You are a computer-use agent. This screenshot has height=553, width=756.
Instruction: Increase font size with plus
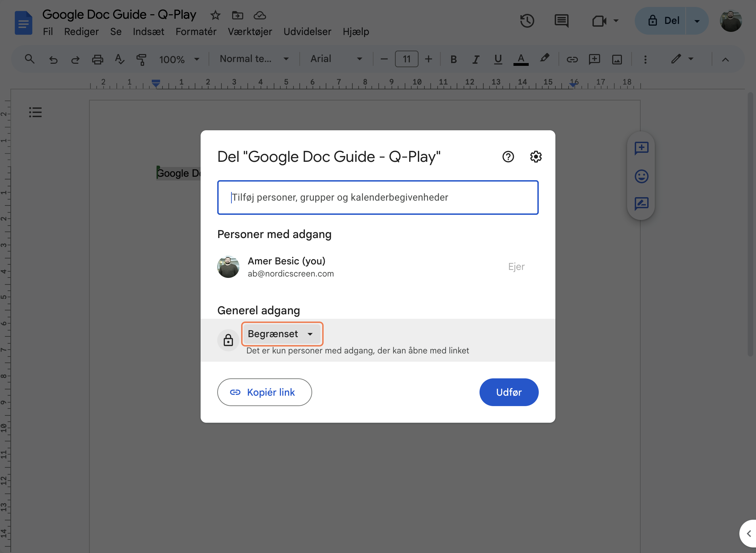pyautogui.click(x=429, y=59)
